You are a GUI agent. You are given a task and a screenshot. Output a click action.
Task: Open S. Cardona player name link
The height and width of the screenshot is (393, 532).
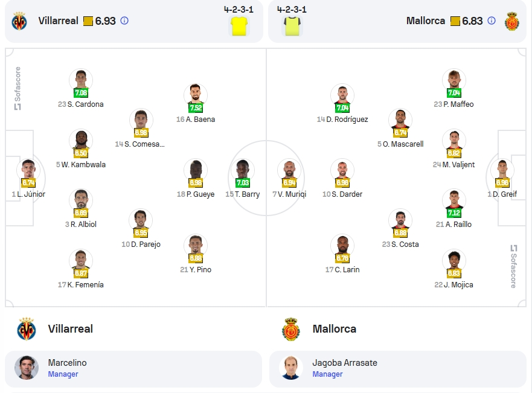[85, 104]
